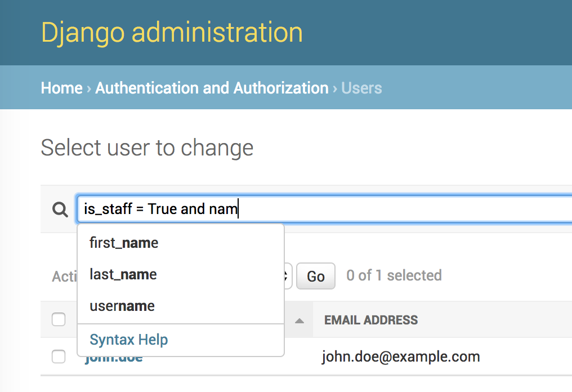Click john.doe@example.com email cell
Screen dimensions: 572x392
(400, 357)
